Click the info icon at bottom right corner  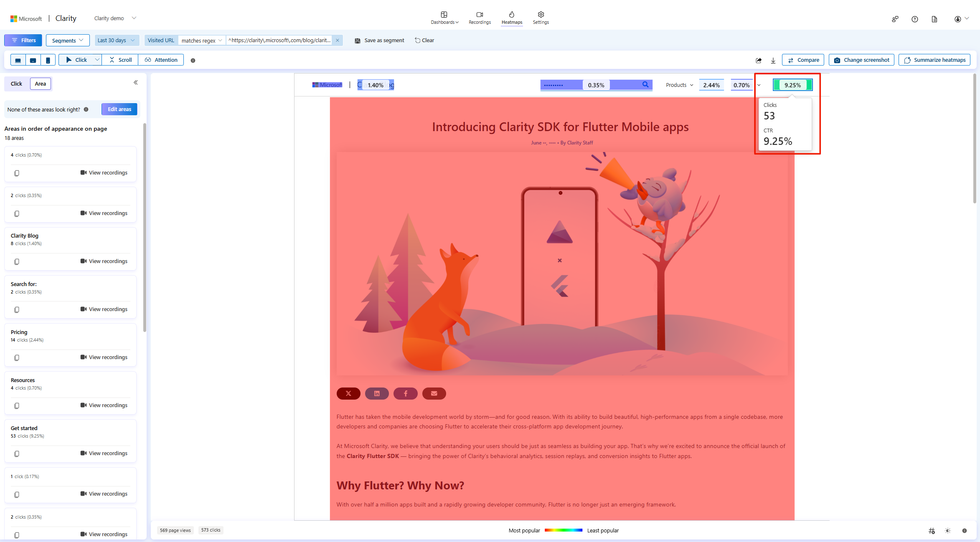965,531
